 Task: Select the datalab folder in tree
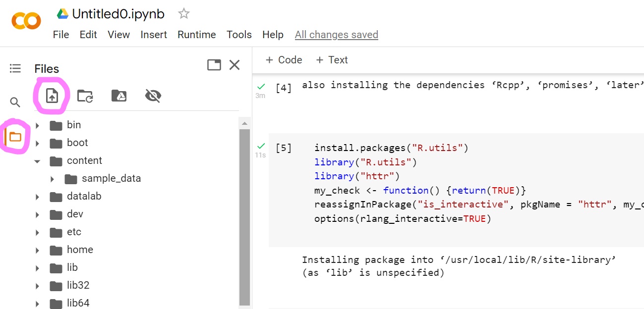click(x=84, y=197)
